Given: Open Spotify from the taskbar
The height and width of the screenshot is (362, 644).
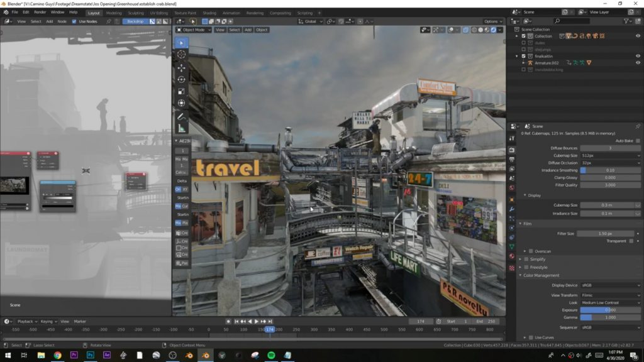Looking at the screenshot, I should [271, 355].
